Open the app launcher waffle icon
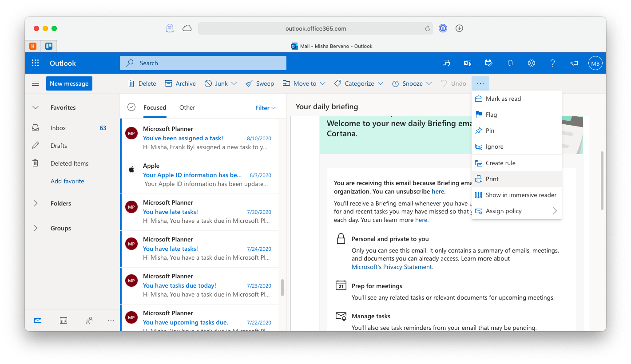This screenshot has width=631, height=364. pyautogui.click(x=36, y=63)
